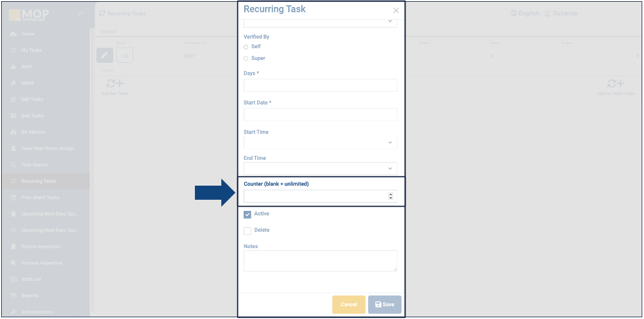Check the Delete checkbox
644x319 pixels.
coord(247,231)
